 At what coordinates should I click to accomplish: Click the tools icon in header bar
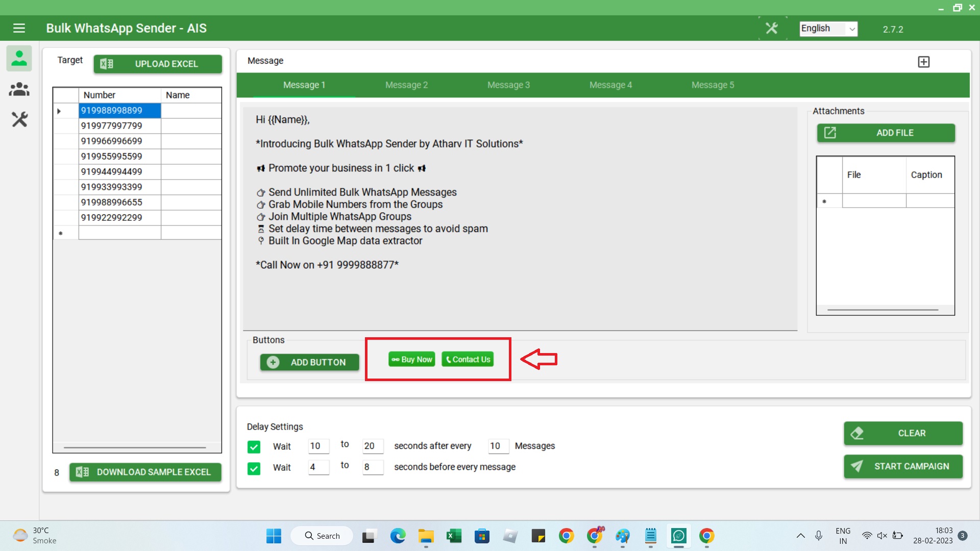772,28
